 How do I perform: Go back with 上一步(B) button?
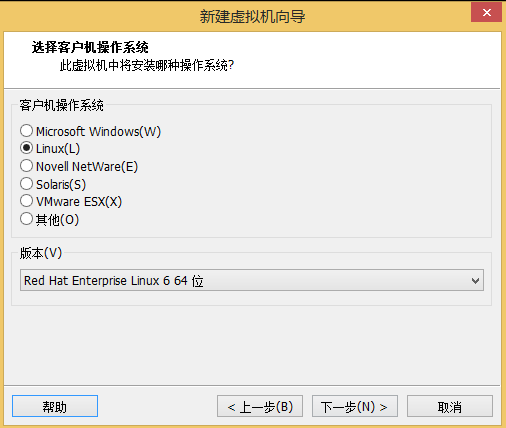click(260, 406)
